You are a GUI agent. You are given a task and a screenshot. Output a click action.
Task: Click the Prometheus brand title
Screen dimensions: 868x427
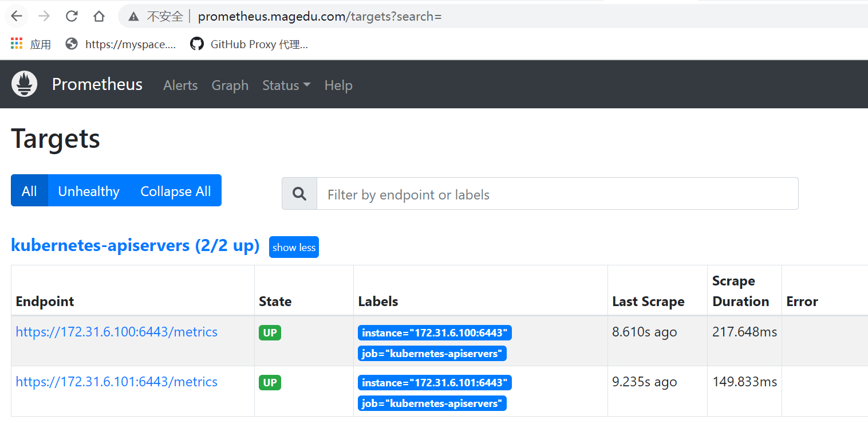97,84
